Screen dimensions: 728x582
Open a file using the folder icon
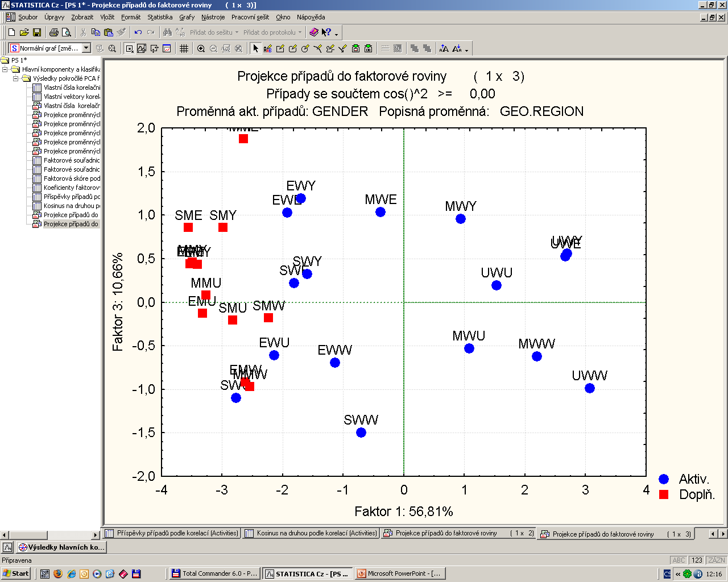24,32
